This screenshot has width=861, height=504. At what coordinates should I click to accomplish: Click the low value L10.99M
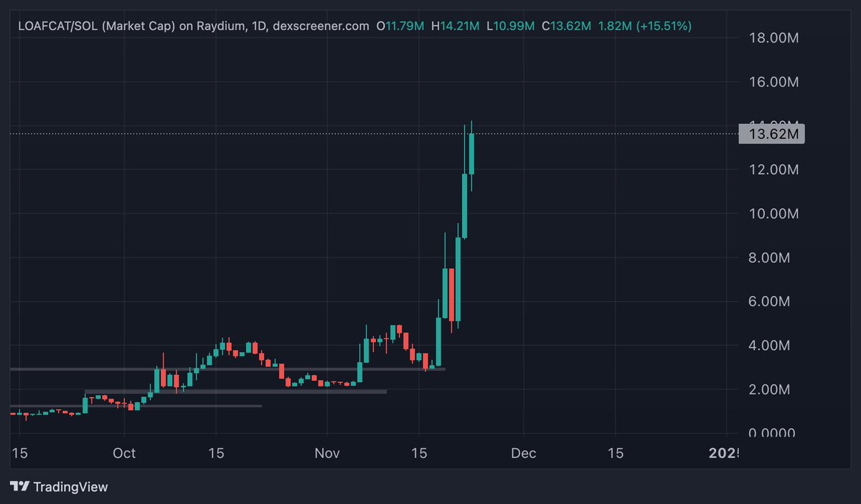pyautogui.click(x=510, y=27)
